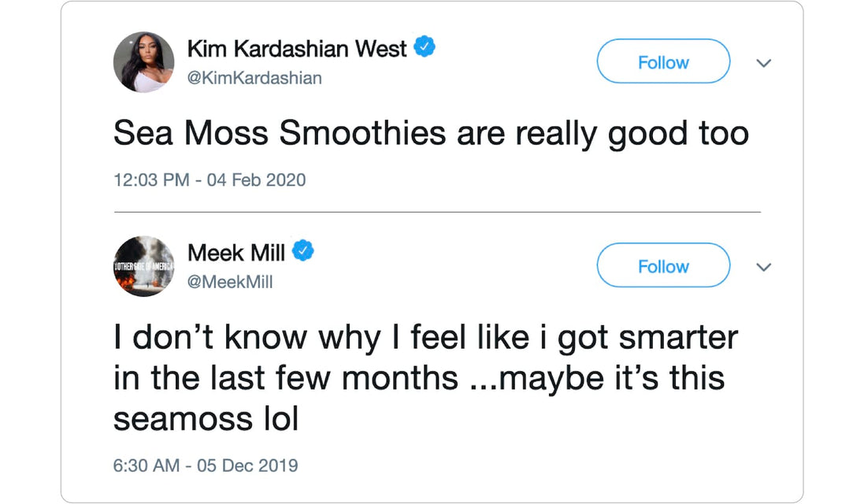
Task: Click the divider line between the tweets
Action: tap(437, 212)
